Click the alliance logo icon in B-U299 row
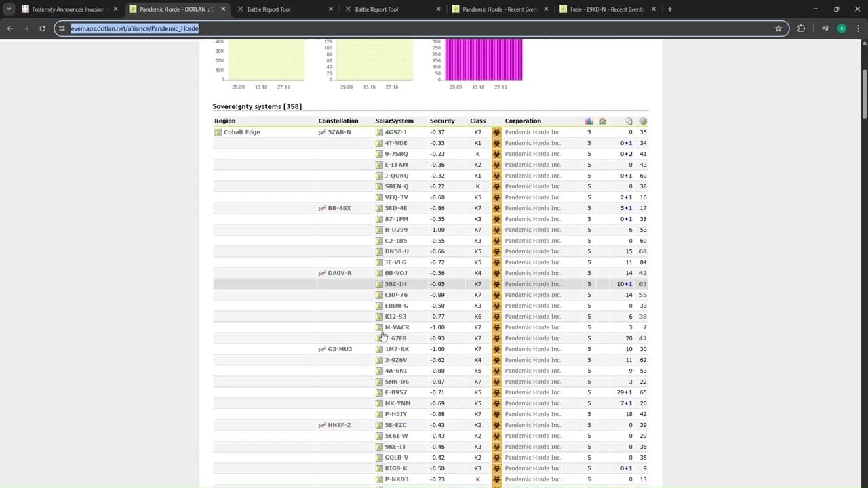Screen dimensions: 868x488 [496, 230]
